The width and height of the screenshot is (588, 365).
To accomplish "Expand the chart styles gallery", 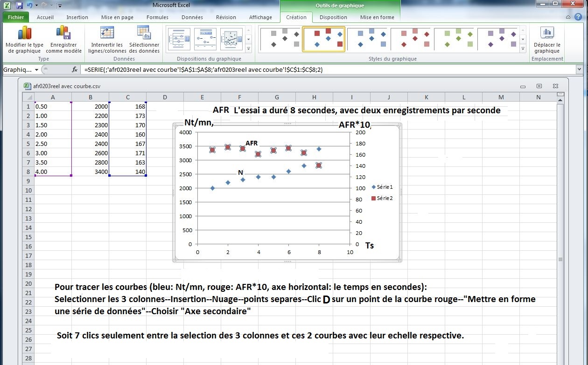I will point(523,48).
